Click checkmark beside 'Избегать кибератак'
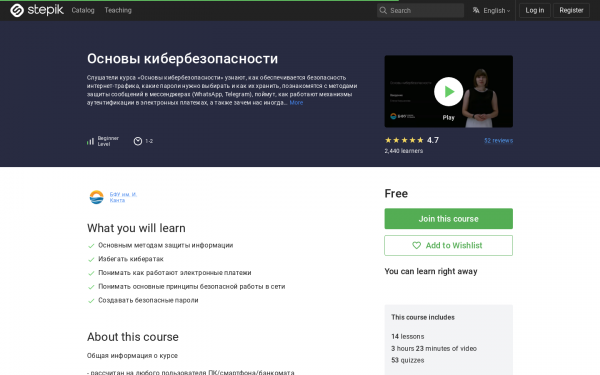Image resolution: width=600 pixels, height=375 pixels. [x=91, y=259]
